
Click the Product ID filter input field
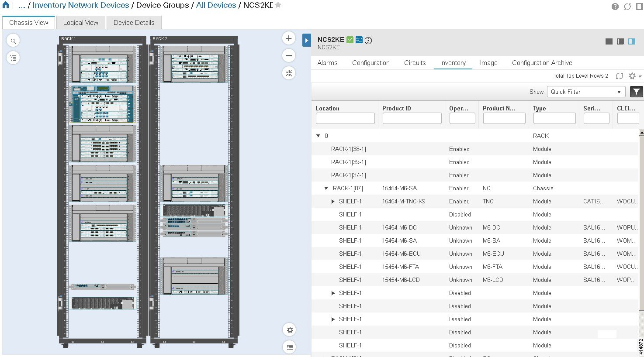pyautogui.click(x=412, y=118)
